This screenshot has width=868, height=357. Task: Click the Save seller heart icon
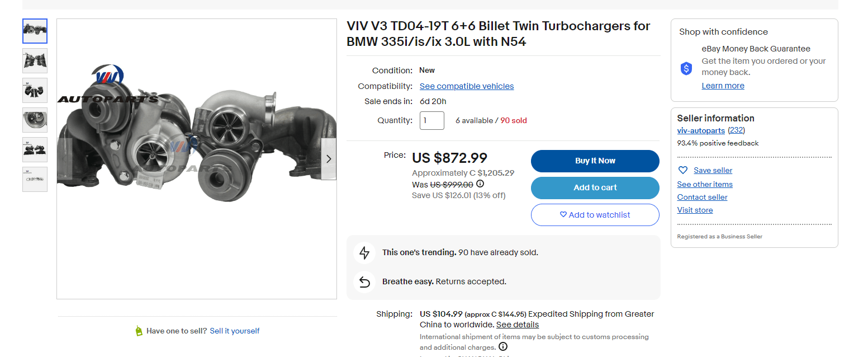[x=682, y=170]
